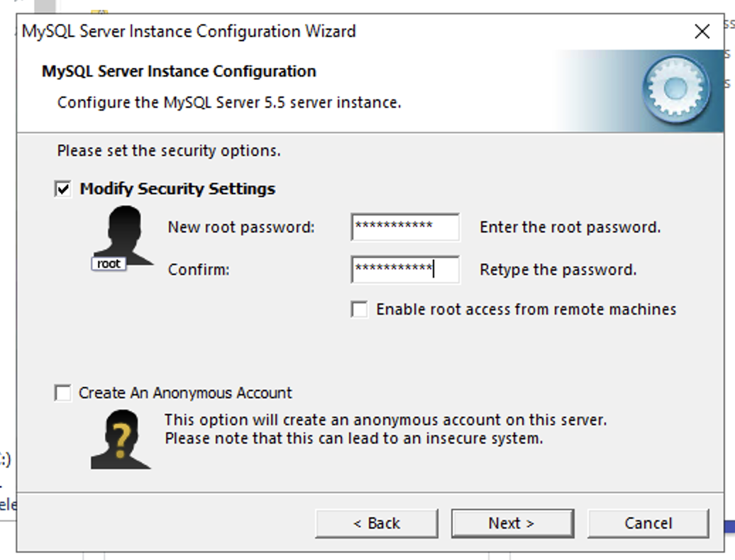Cancel the configuration wizard
735x560 pixels.
point(648,523)
